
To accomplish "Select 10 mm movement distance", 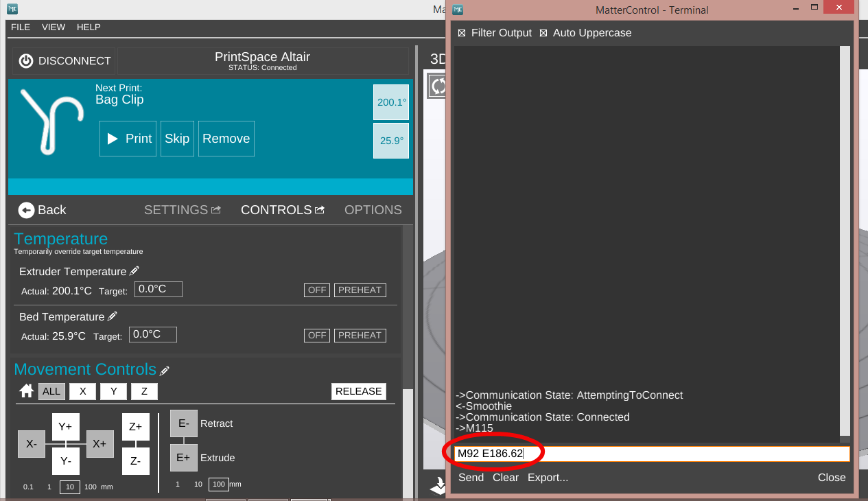I will click(70, 487).
